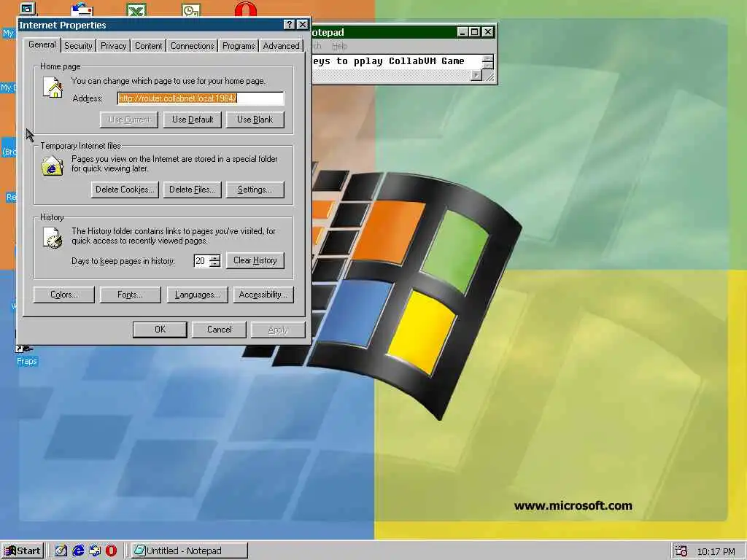Open the Languages dialog
This screenshot has width=747, height=560.
pyautogui.click(x=197, y=295)
